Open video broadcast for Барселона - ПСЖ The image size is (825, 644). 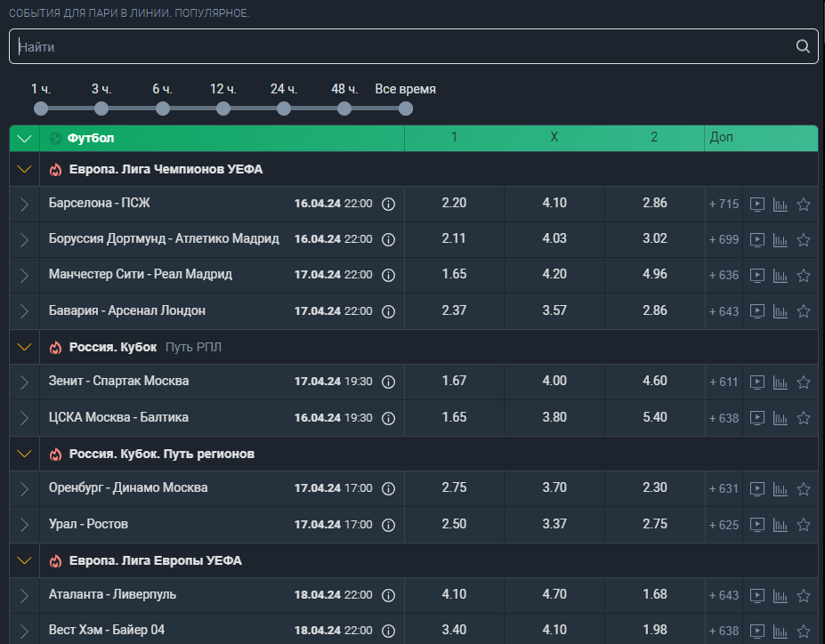[x=757, y=204]
